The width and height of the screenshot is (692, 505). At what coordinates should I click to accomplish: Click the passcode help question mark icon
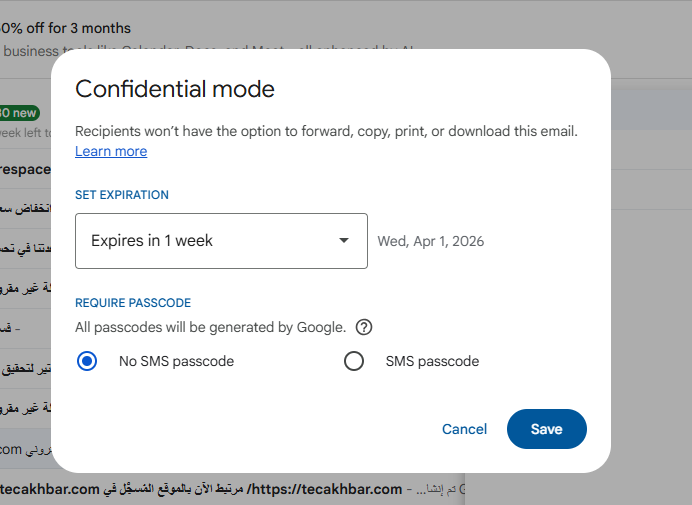point(364,327)
